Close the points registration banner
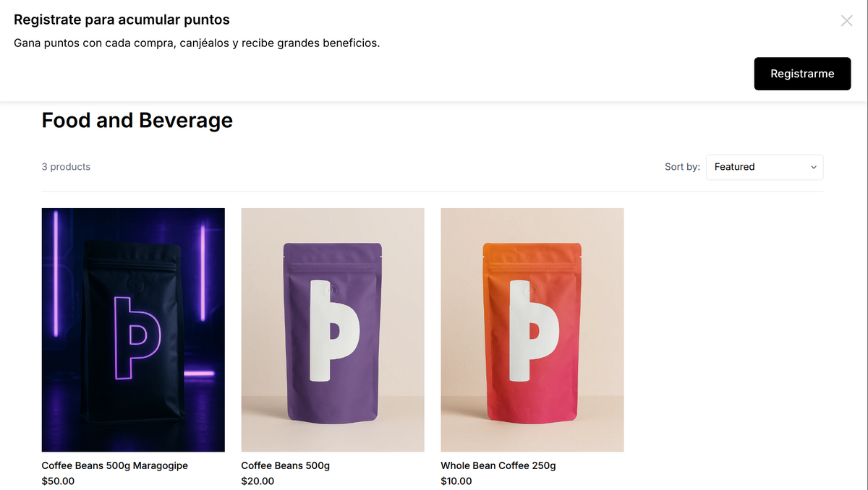This screenshot has height=490, width=868. (846, 21)
